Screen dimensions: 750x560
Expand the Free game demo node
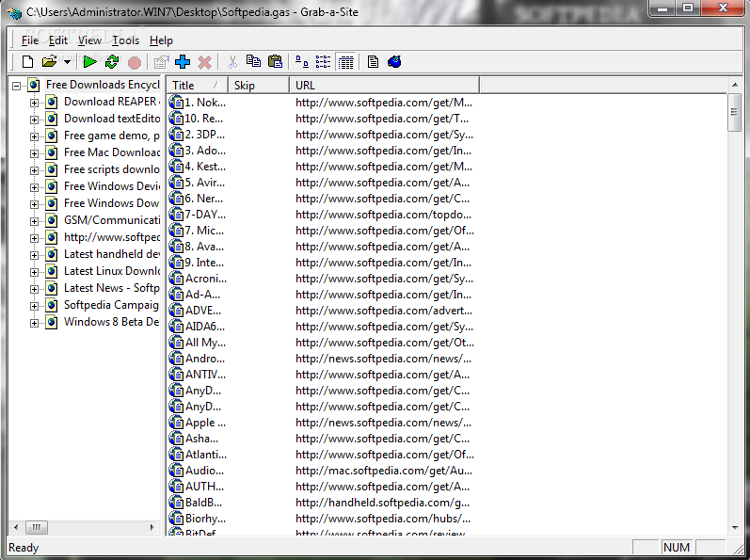[x=34, y=136]
